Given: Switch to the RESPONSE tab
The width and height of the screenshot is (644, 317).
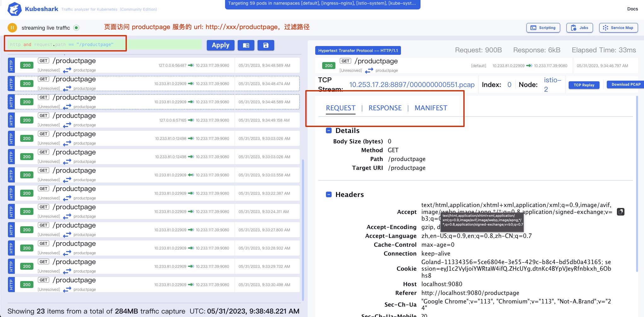Looking at the screenshot, I should point(385,108).
